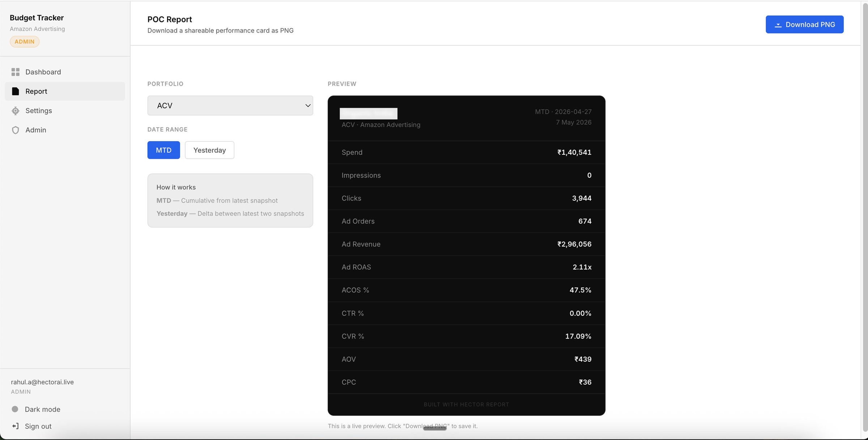Toggle Dark mode switch
868x440 pixels.
tap(15, 409)
